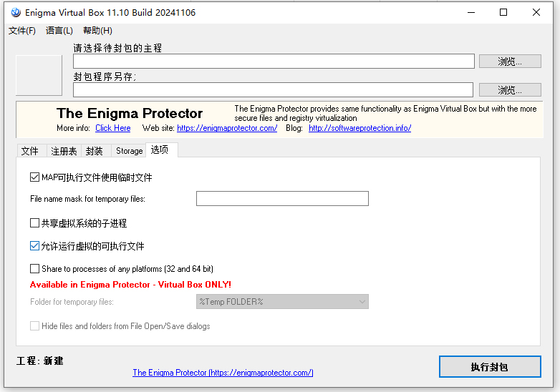Uncheck MAP可执行文件使用临时文件 checkbox
This screenshot has height=392, width=560.
click(34, 177)
